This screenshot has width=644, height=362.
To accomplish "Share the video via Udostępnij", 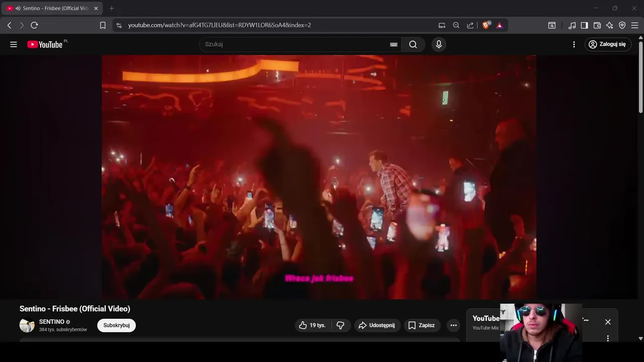I will pyautogui.click(x=377, y=325).
